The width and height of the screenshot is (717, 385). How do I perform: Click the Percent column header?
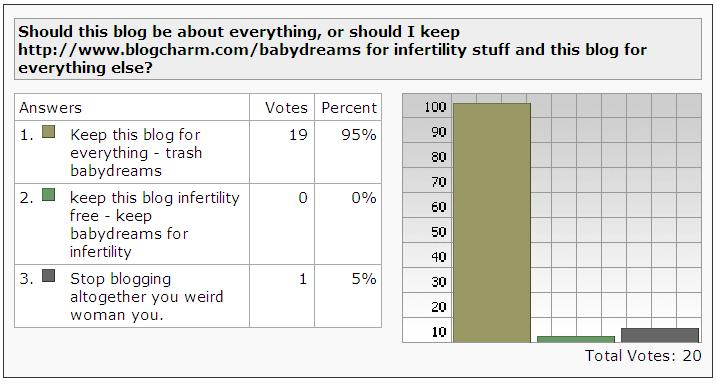349,108
